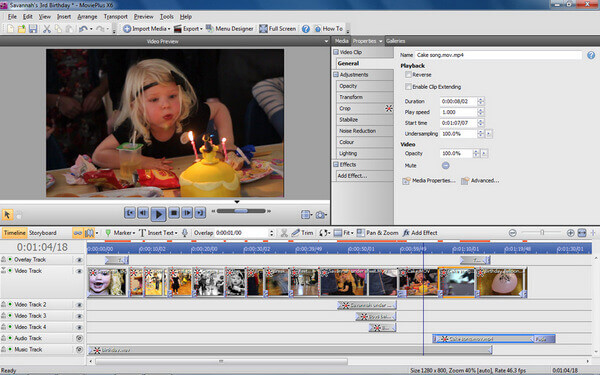This screenshot has width=600, height=375.
Task: Open the Export dropdown arrow
Action: 201,29
